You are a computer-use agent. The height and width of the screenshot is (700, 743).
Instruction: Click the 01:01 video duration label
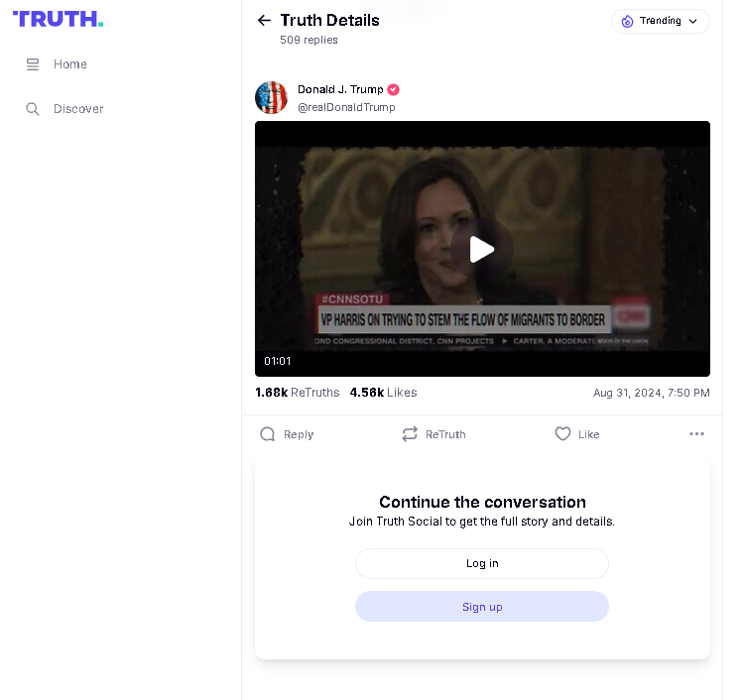click(x=277, y=361)
